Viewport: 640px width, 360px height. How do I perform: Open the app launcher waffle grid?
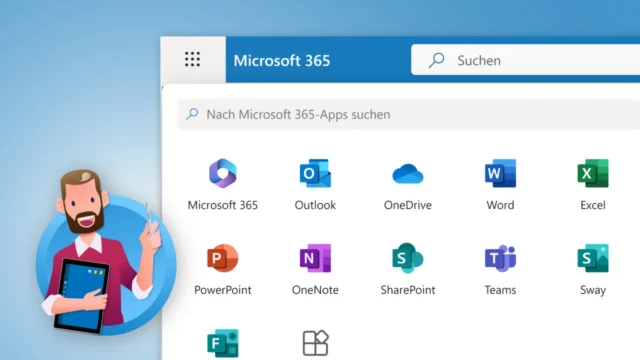[x=192, y=60]
